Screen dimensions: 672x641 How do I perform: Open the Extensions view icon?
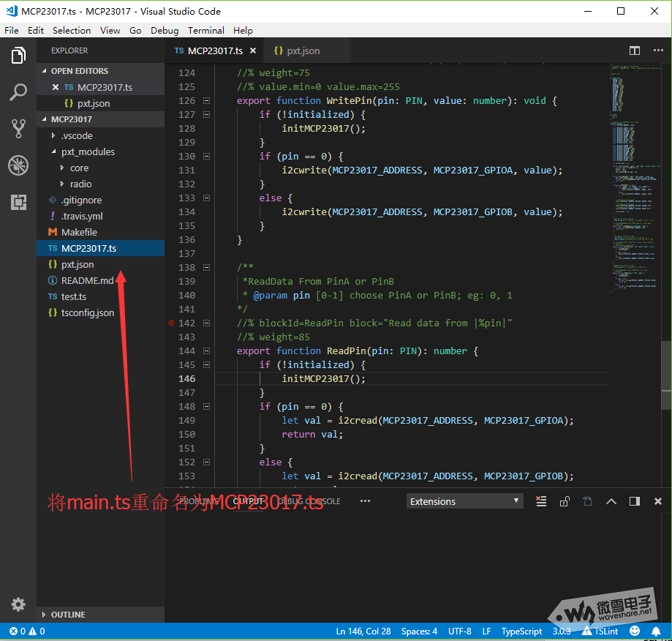[18, 202]
